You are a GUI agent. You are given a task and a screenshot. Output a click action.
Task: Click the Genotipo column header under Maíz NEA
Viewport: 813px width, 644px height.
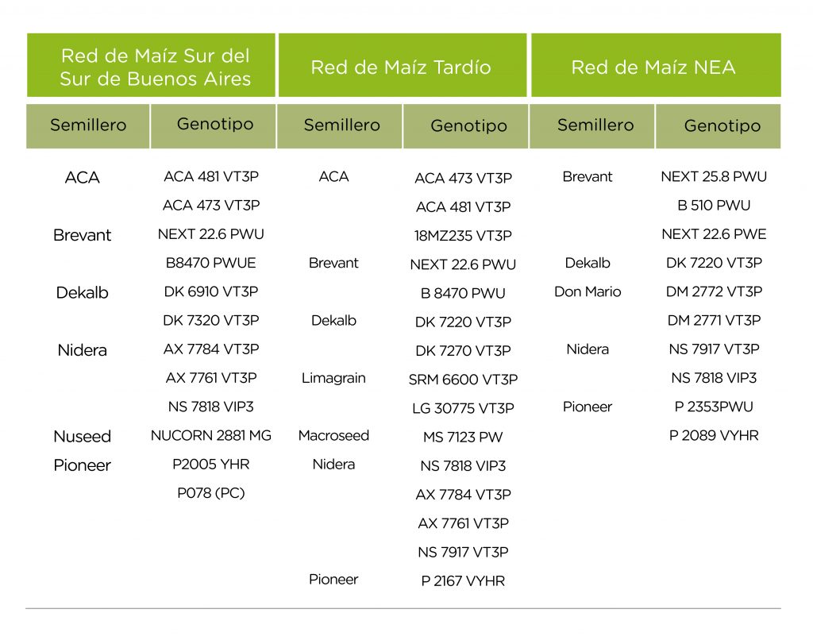722,125
